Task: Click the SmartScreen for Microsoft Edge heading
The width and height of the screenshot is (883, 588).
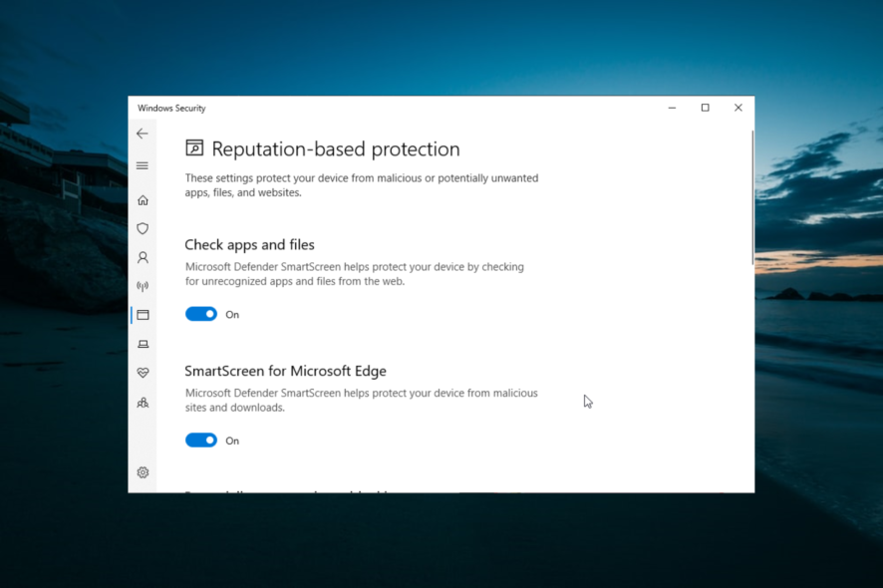Action: pyautogui.click(x=285, y=371)
